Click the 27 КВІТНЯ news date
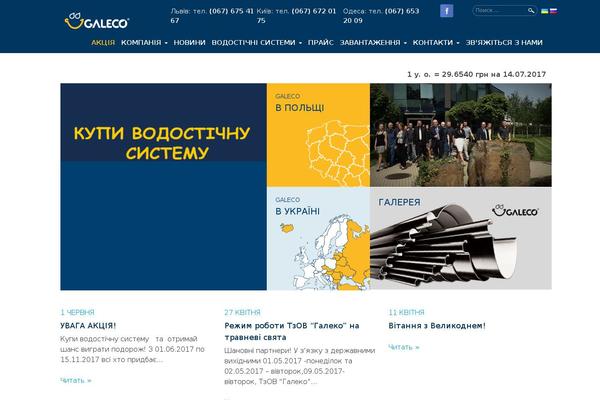 (x=242, y=312)
